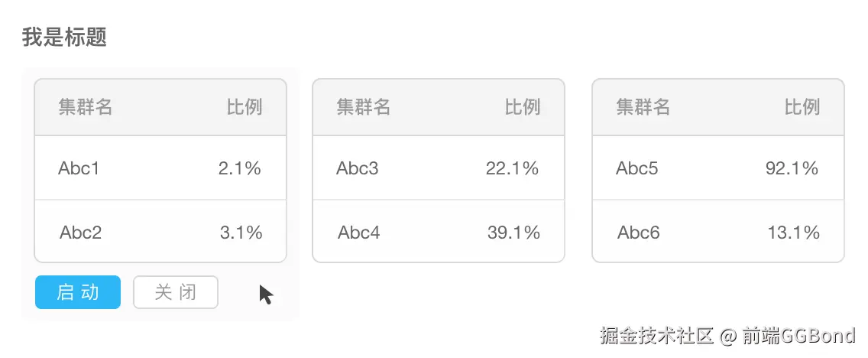Click the 关闭 button
868x358 pixels.
coord(176,292)
